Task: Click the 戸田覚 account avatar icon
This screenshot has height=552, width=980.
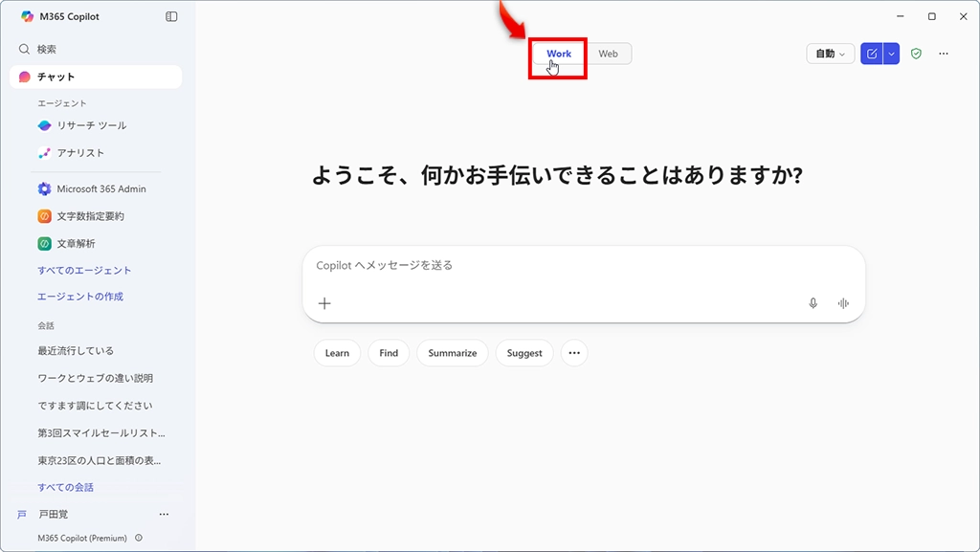Action: pos(22,515)
